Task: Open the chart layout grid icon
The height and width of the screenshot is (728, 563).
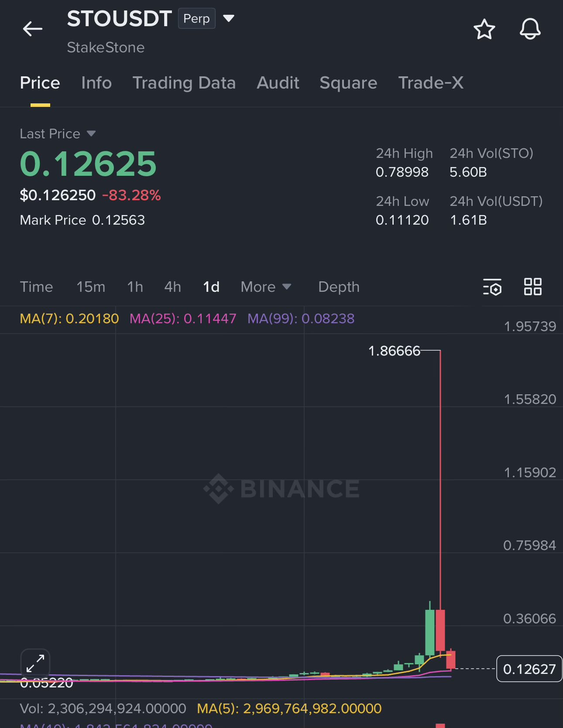Action: click(532, 287)
